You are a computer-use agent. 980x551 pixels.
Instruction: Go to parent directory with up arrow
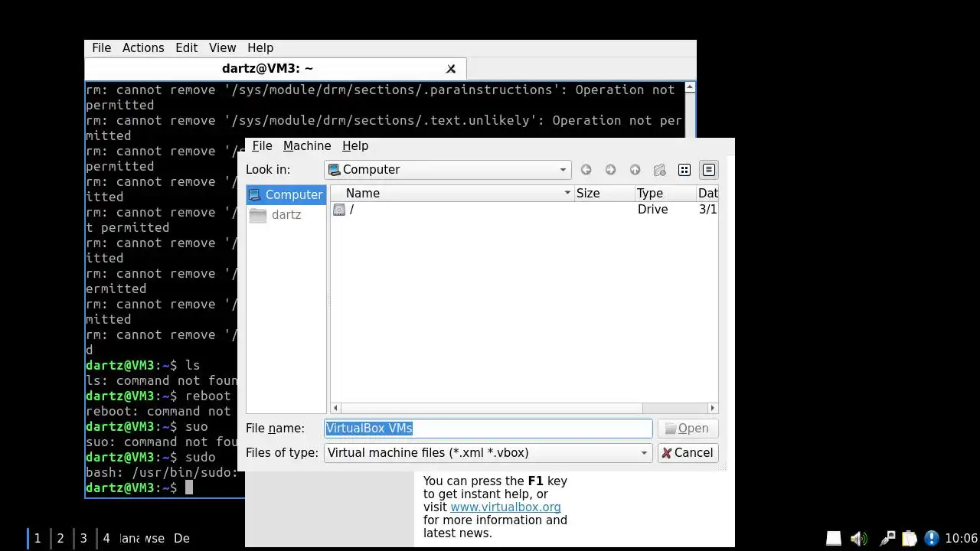coord(635,170)
